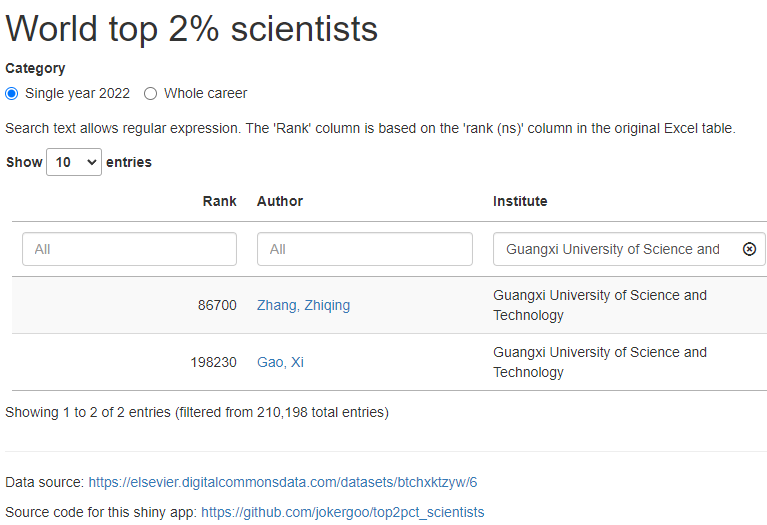
Task: Clear the Institute filter with the X icon
Action: [749, 249]
